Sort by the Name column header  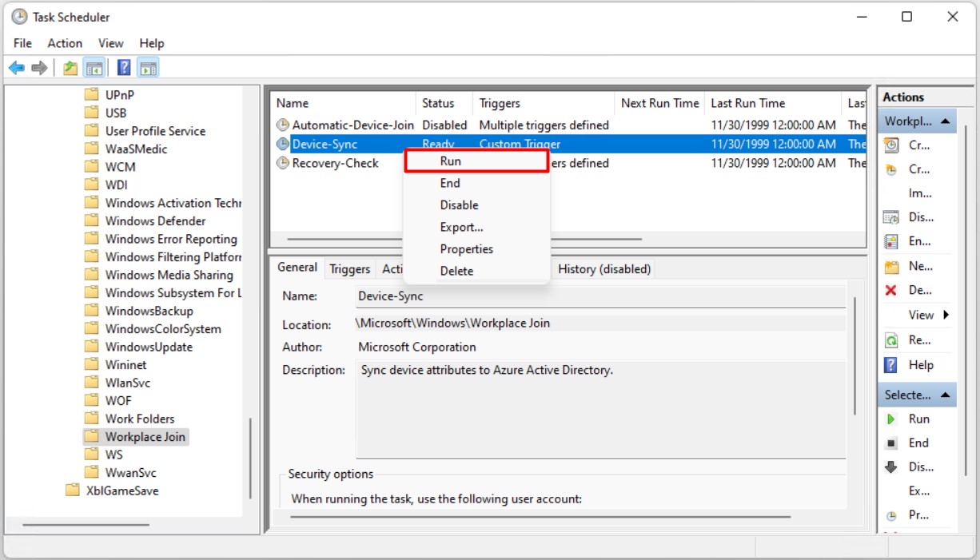(x=344, y=103)
